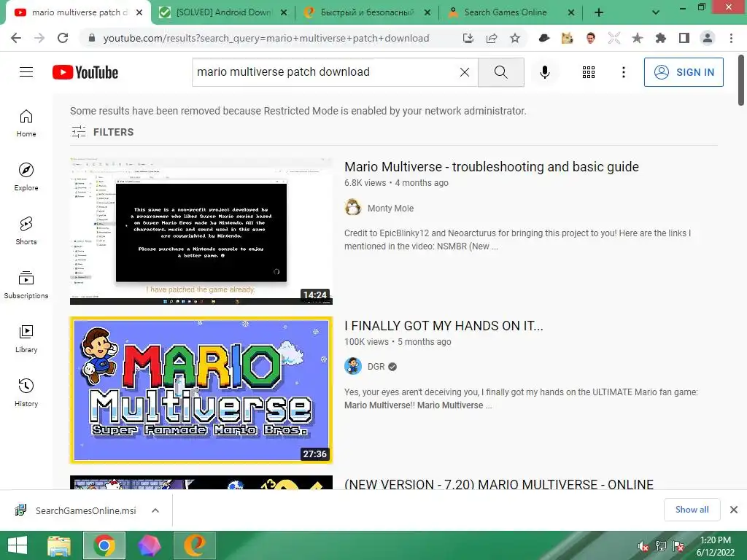Click the muted volume tray icon
Image resolution: width=747 pixels, height=560 pixels.
pyautogui.click(x=643, y=546)
